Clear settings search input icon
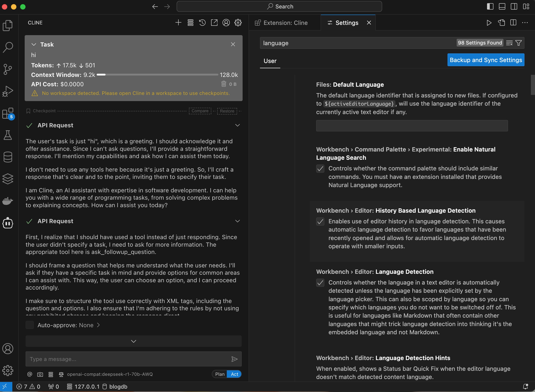Viewport: 535px width, 392px height. (x=509, y=43)
